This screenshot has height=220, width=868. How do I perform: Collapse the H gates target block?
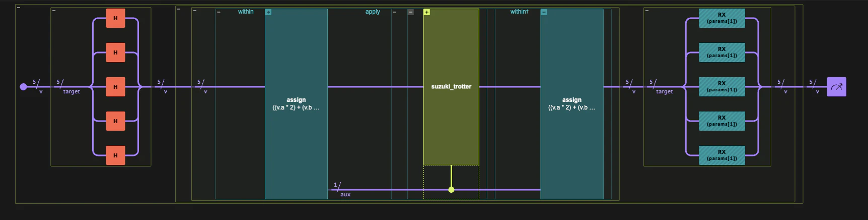click(x=54, y=10)
